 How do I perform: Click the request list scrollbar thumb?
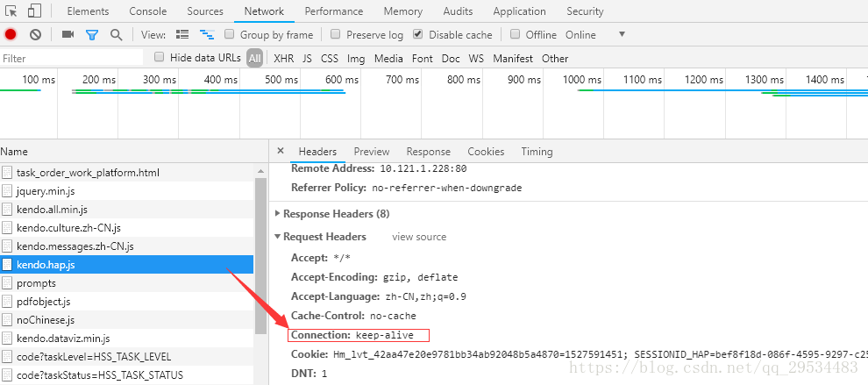(x=260, y=255)
